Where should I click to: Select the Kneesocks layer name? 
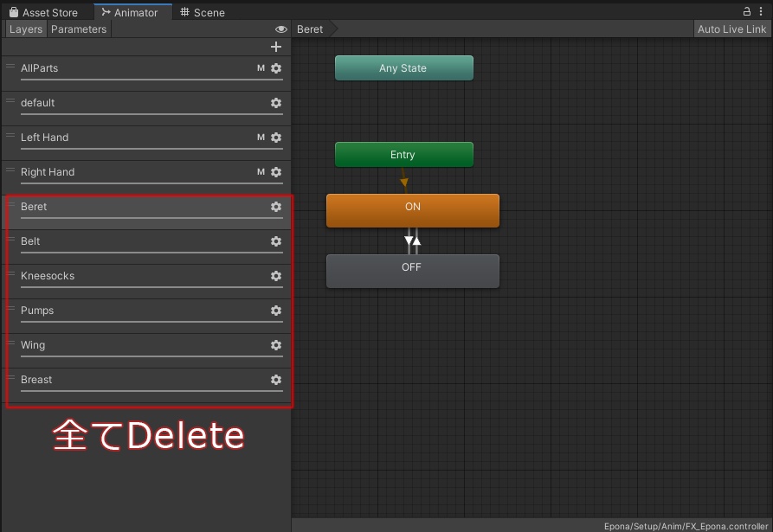coord(48,276)
